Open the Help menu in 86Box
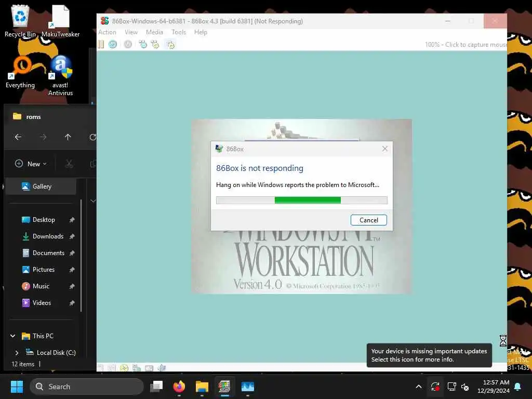The height and width of the screenshot is (399, 532). pos(201,32)
